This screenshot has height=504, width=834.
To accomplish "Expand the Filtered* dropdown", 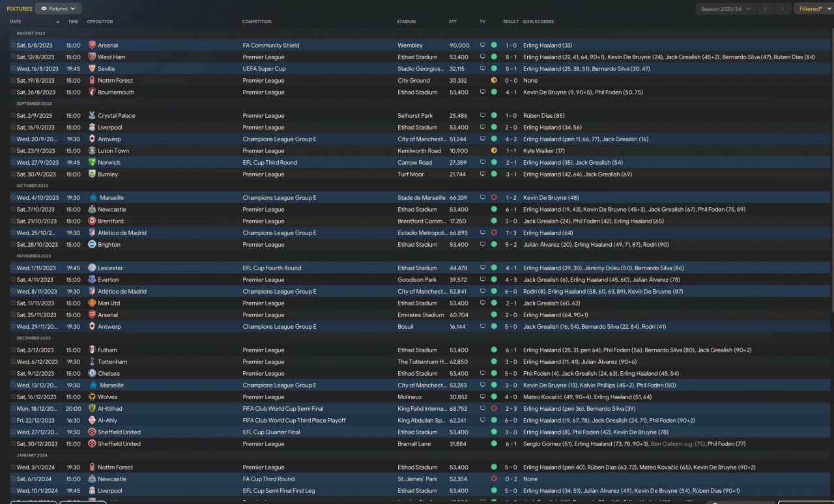I will 813,9.
